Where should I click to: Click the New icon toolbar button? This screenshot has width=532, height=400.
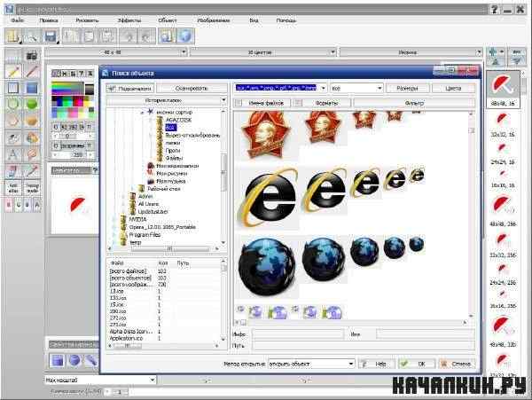point(13,36)
